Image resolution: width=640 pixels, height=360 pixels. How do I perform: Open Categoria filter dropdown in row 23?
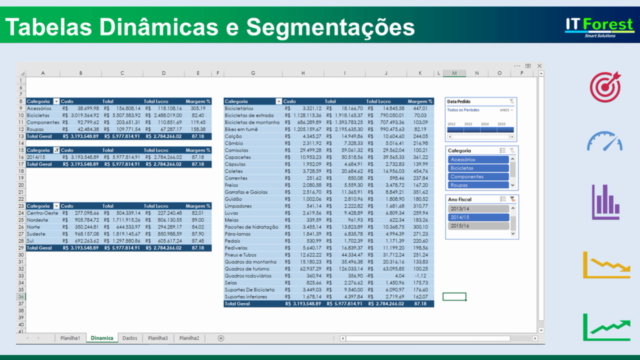(56, 206)
